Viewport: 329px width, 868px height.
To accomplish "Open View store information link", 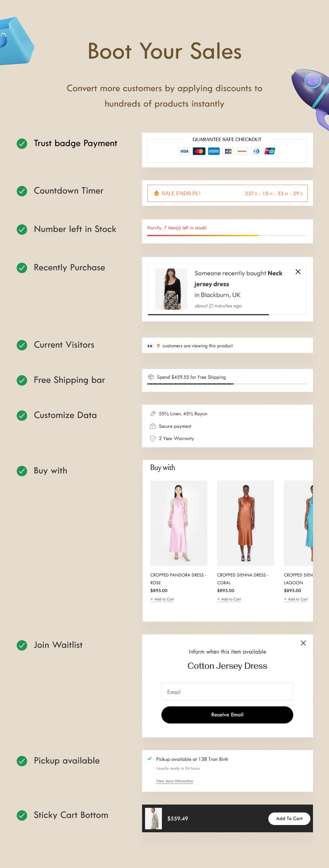I will (174, 781).
